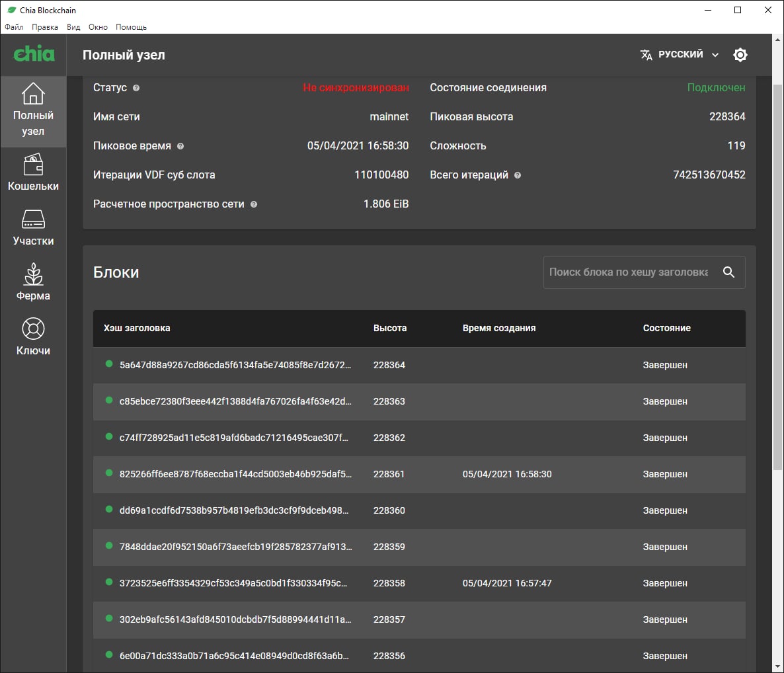Click the mainnet network name value

[389, 117]
